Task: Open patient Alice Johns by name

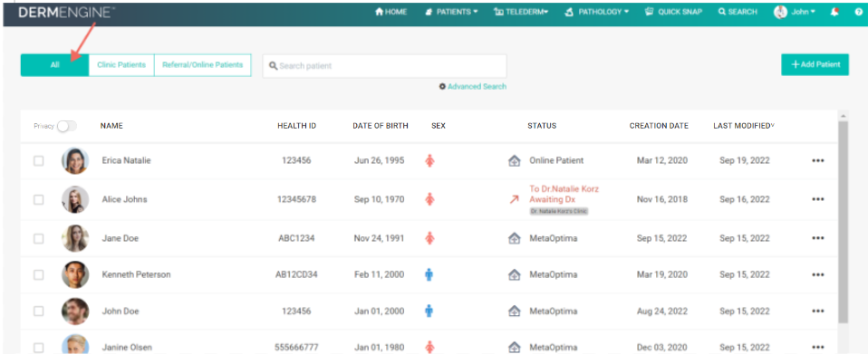Action: click(124, 199)
